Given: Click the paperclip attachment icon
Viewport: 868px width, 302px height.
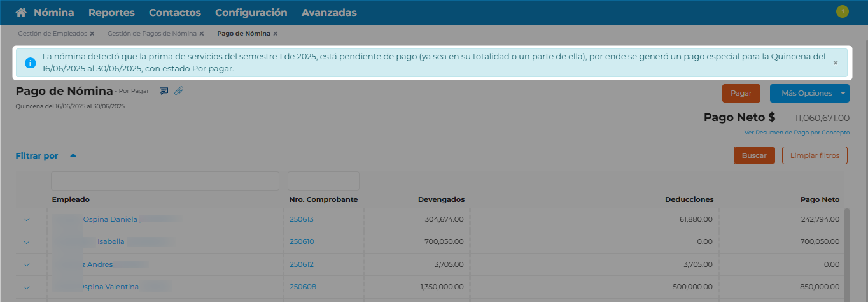Looking at the screenshot, I should click(x=179, y=91).
